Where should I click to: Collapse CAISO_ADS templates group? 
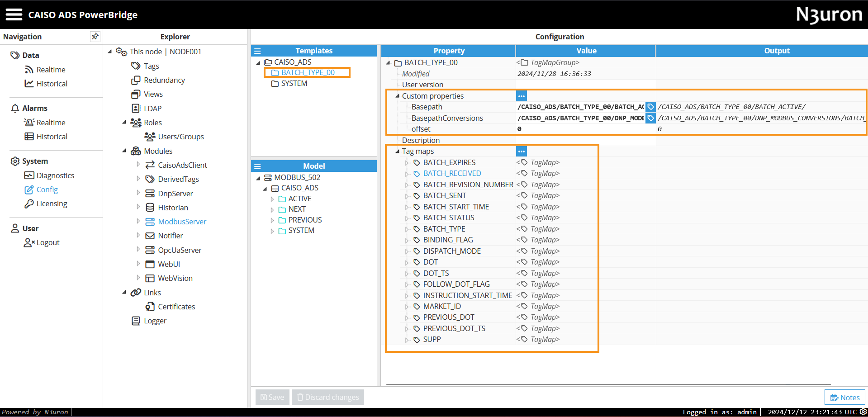tap(258, 62)
